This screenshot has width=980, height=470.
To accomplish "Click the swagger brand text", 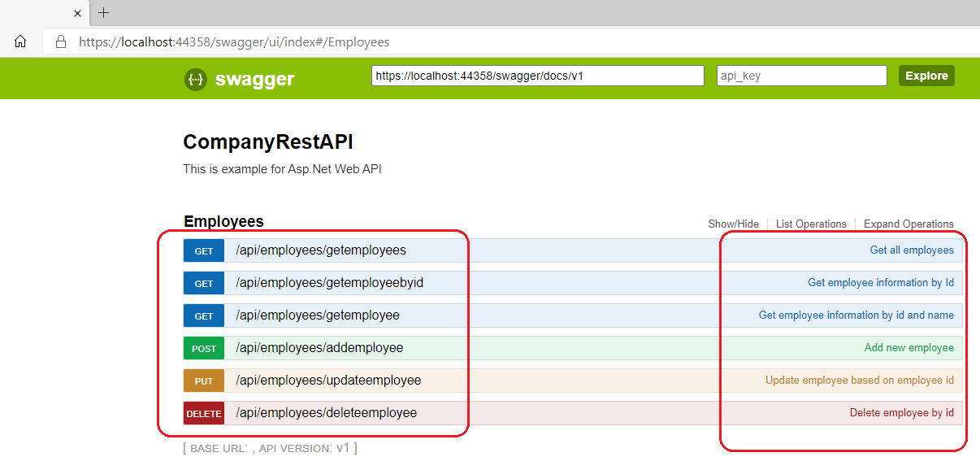I will click(255, 79).
